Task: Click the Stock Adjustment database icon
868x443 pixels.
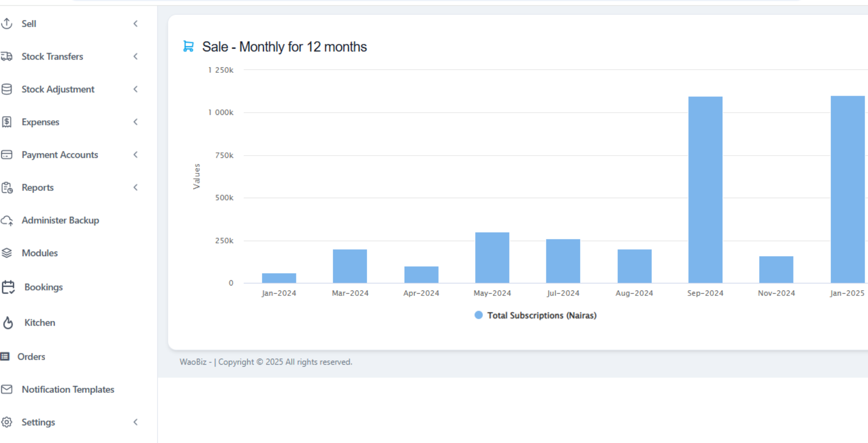Action: click(7, 89)
